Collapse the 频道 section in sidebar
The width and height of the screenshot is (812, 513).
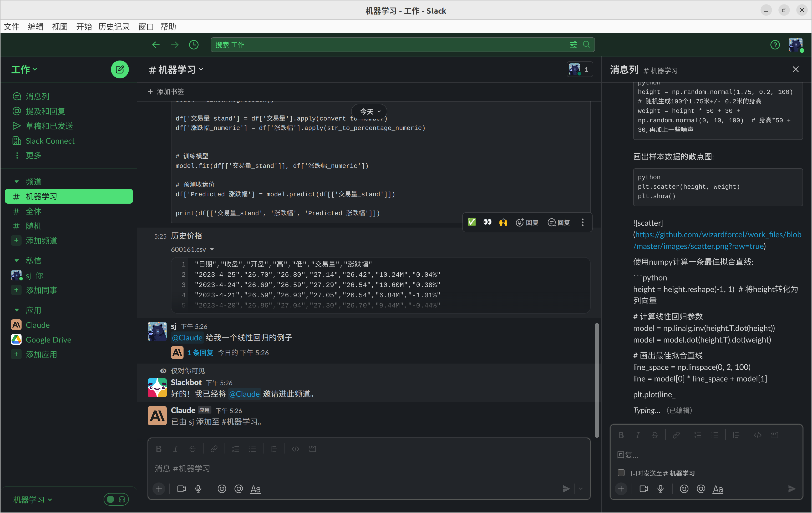pos(17,182)
